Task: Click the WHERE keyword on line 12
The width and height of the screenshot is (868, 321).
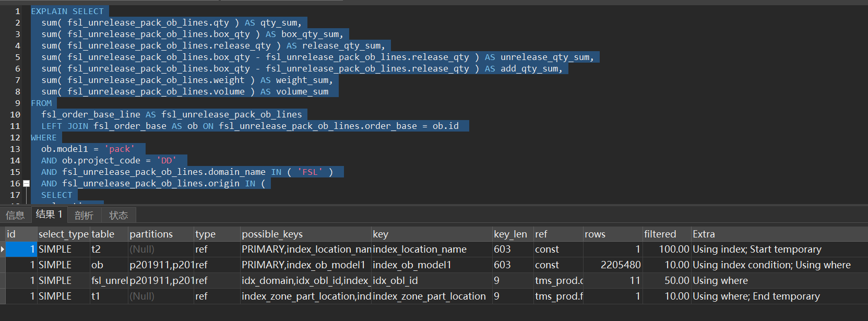Action: pos(44,138)
